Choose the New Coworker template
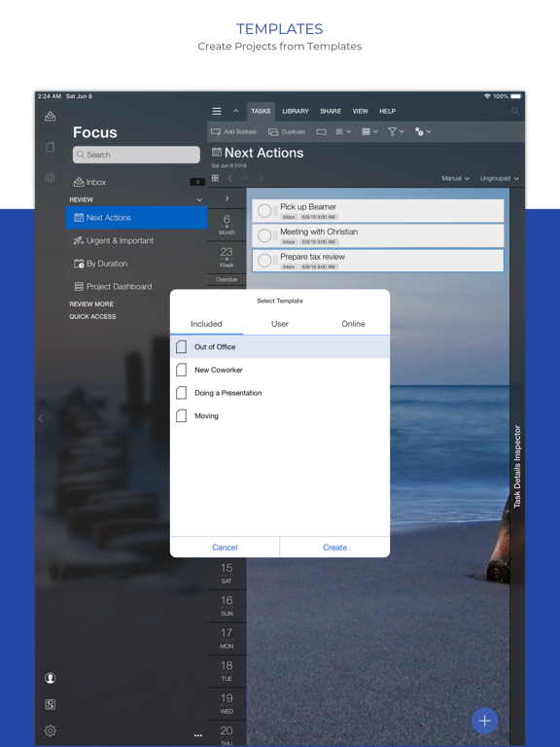Screen dimensions: 560x747 tap(280, 370)
